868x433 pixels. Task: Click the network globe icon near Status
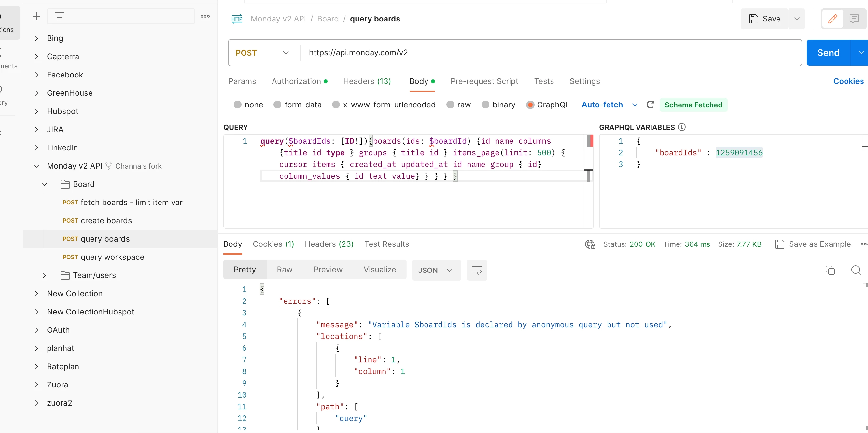click(x=590, y=244)
